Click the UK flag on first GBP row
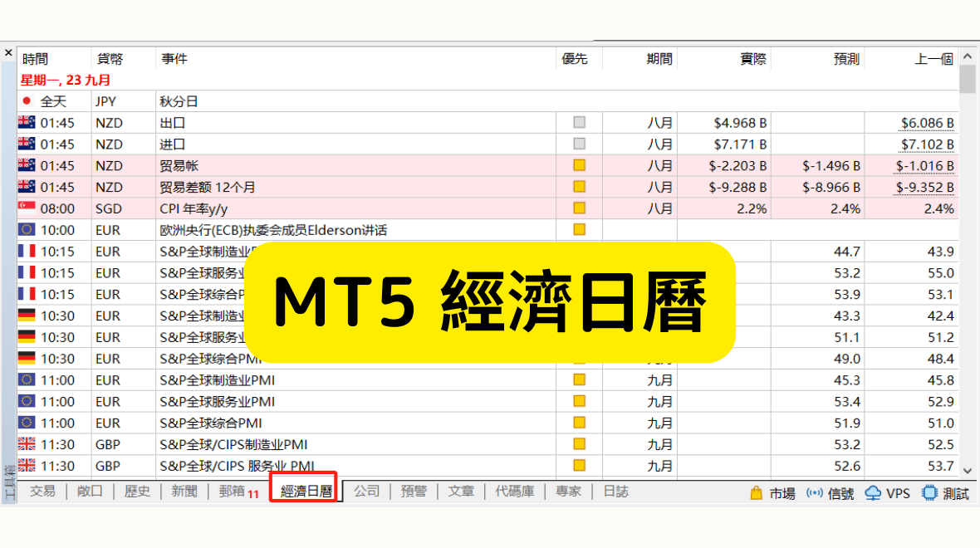The height and width of the screenshot is (548, 980). 27,444
